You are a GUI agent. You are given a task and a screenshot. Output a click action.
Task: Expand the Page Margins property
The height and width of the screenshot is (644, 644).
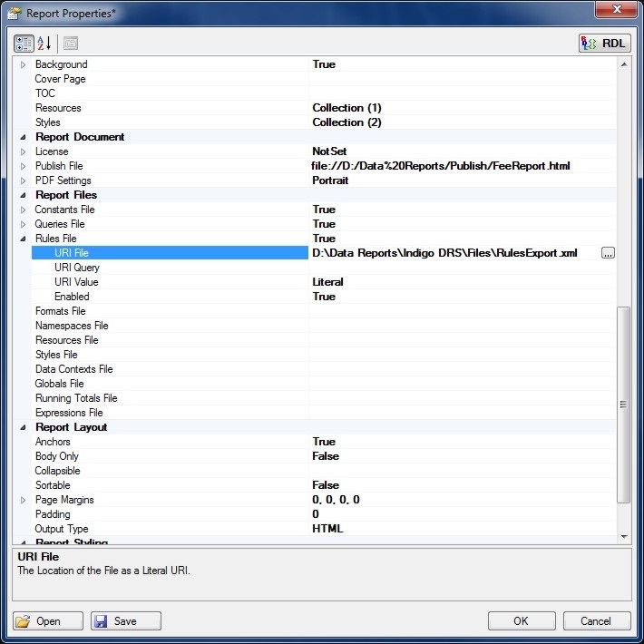click(x=24, y=500)
